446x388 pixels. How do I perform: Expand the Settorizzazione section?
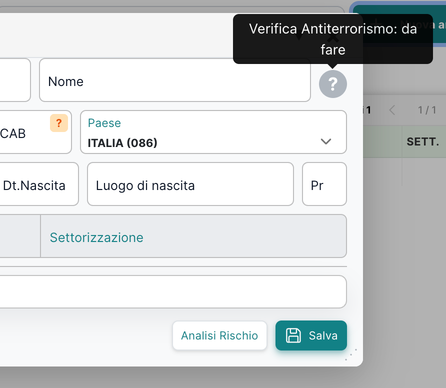[x=193, y=236]
